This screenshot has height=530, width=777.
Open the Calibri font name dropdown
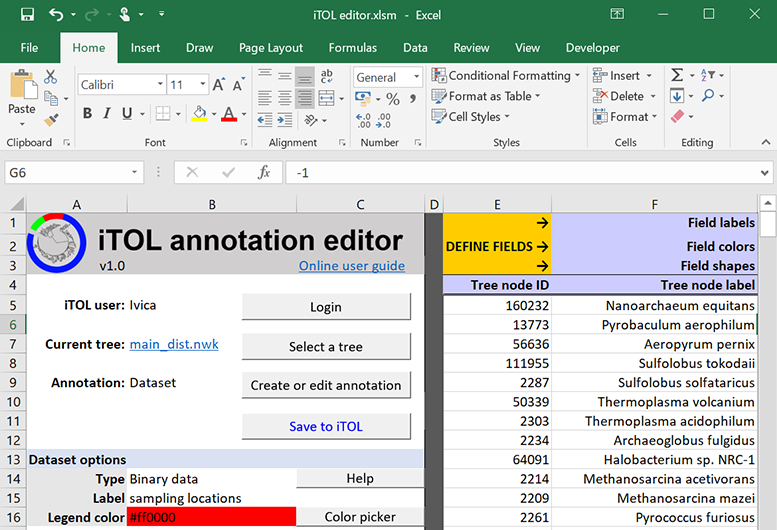click(160, 84)
